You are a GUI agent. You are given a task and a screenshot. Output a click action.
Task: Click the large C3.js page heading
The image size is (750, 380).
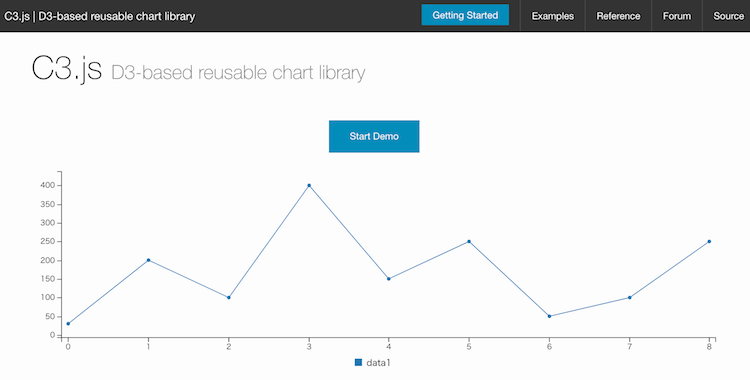tap(67, 69)
